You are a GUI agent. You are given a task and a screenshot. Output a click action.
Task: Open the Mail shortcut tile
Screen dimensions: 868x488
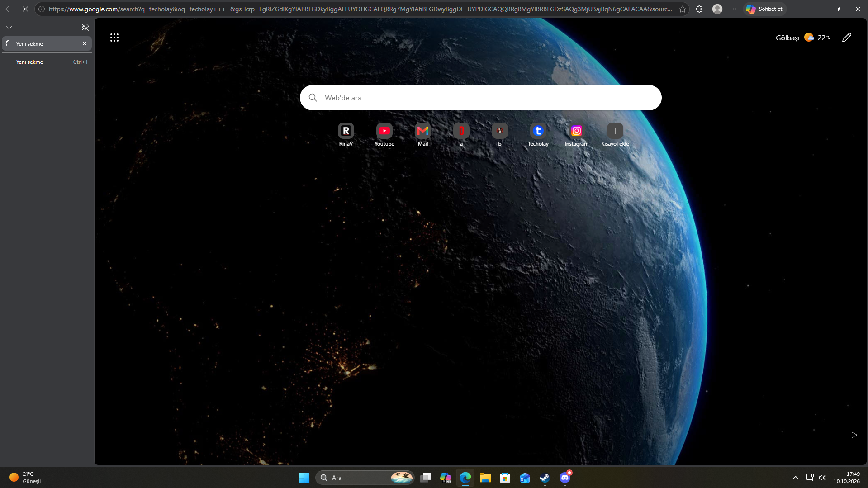422,134
